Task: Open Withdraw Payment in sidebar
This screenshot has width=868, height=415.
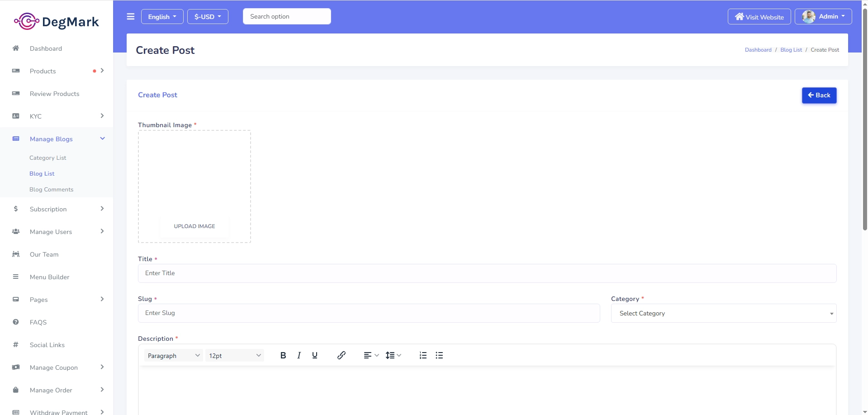Action: [x=58, y=412]
